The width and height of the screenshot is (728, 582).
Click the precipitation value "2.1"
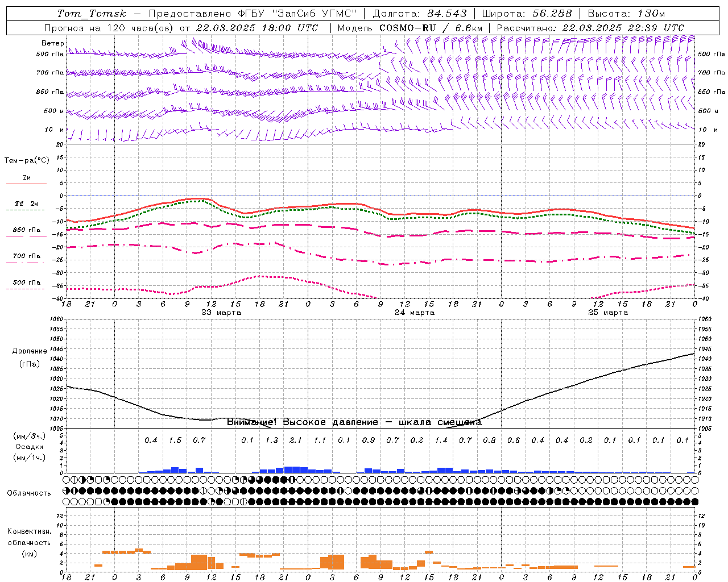coord(296,440)
